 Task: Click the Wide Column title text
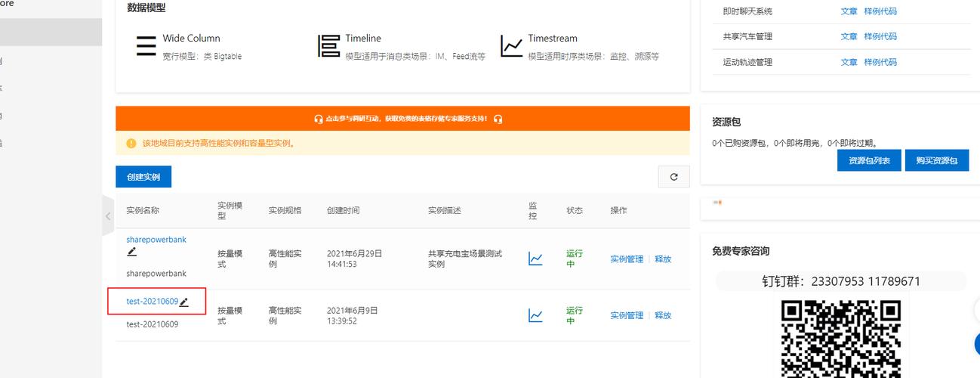point(192,39)
